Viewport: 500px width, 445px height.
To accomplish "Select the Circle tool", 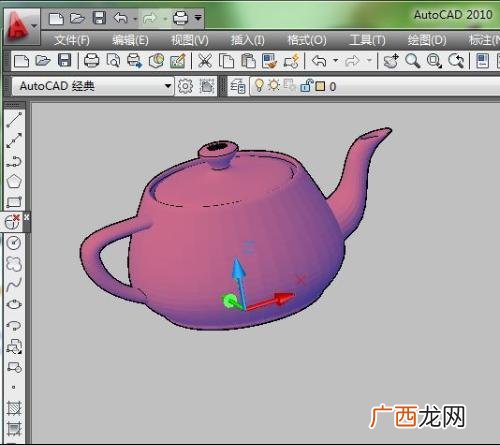I will tap(14, 243).
